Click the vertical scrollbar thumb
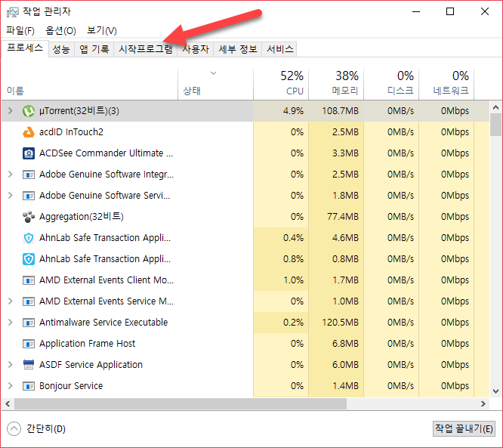503x448 pixels. pyautogui.click(x=495, y=125)
